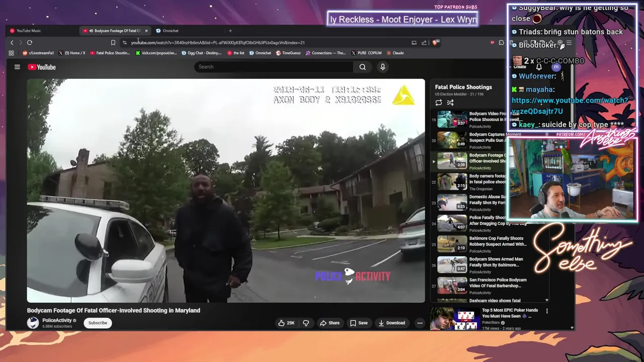
Task: Subscribe to PoliceActivity channel
Action: 98,323
